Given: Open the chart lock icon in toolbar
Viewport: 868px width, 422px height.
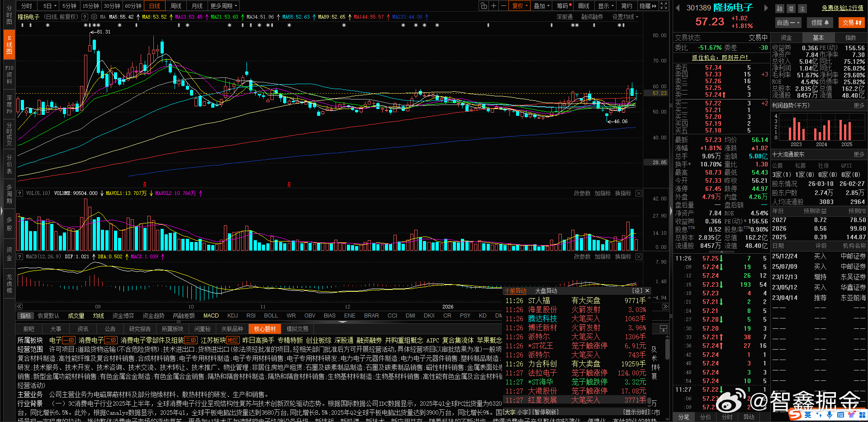Looking at the screenshot, I should point(484,6).
